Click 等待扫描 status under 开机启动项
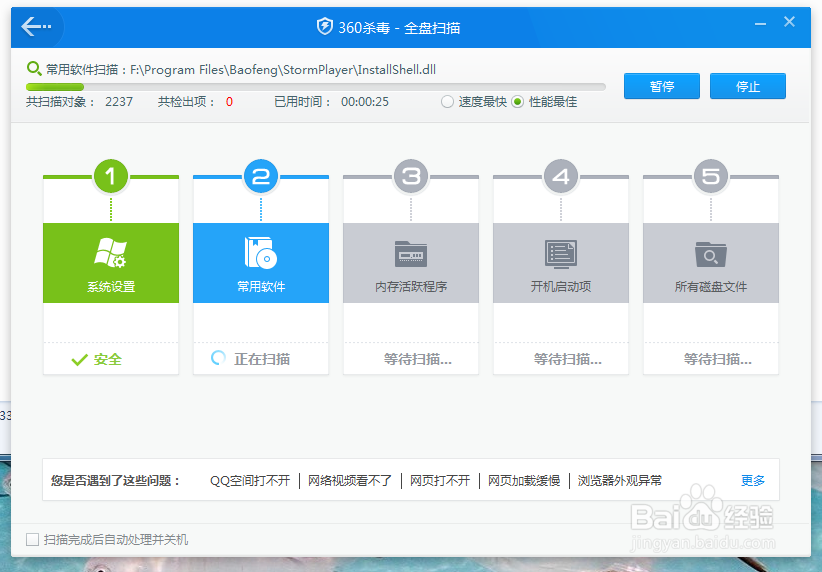This screenshot has width=822, height=572. (x=567, y=359)
